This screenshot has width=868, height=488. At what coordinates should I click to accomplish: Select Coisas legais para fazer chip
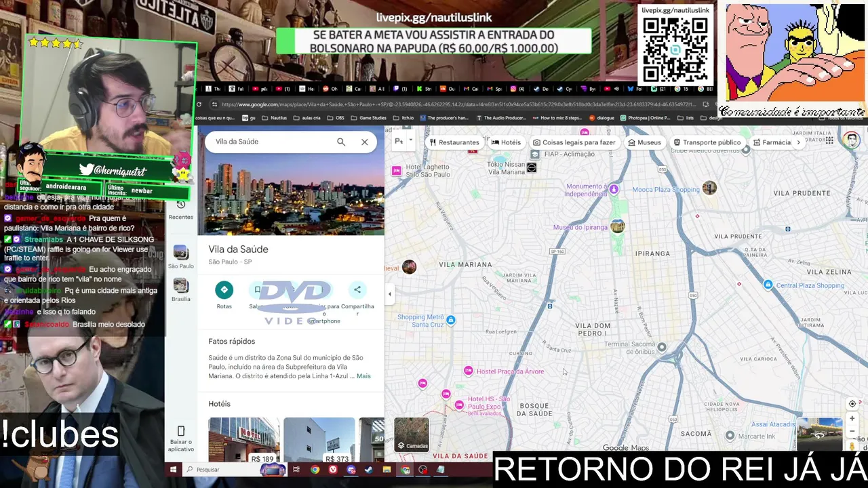pyautogui.click(x=574, y=142)
